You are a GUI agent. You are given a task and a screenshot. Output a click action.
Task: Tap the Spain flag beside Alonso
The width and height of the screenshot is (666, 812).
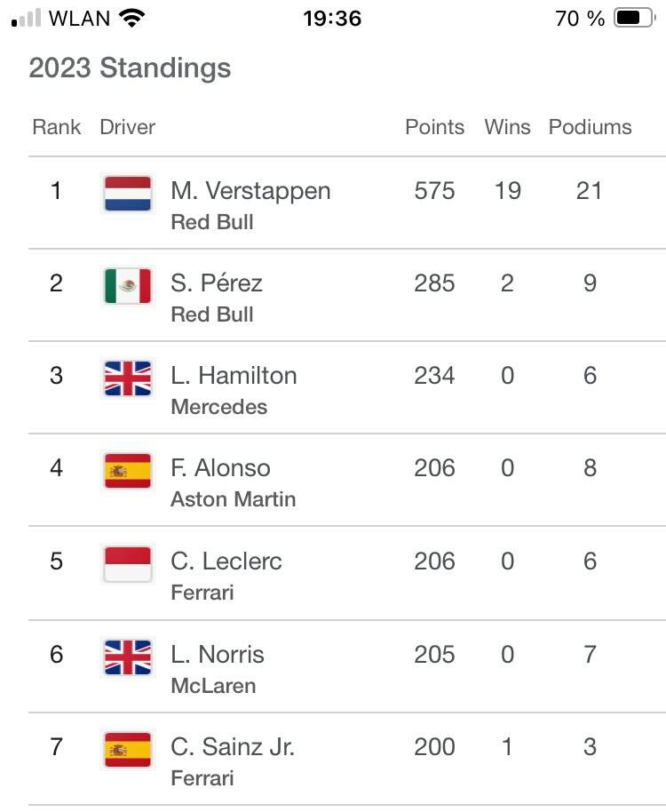(128, 471)
